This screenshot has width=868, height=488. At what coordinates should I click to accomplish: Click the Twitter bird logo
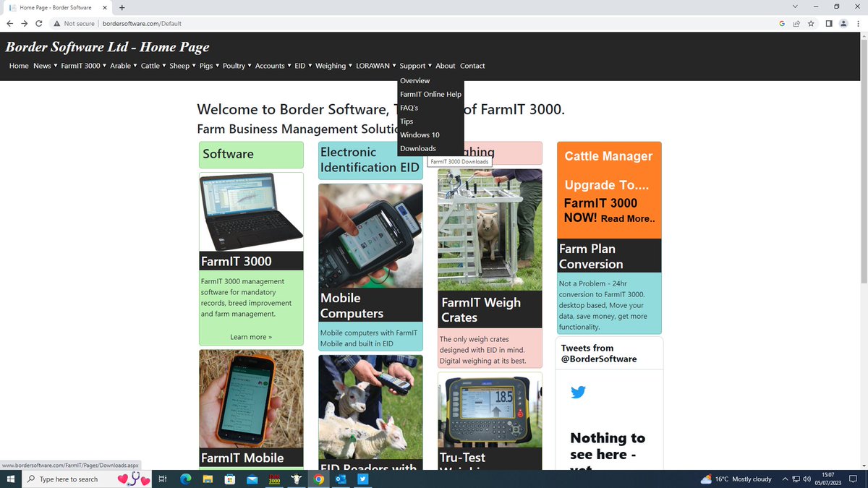coord(578,393)
